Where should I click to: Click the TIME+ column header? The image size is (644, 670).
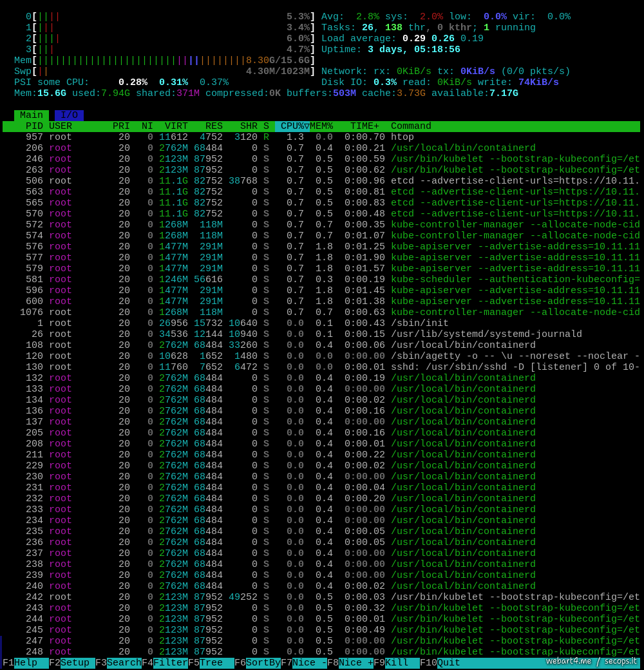pyautogui.click(x=364, y=126)
